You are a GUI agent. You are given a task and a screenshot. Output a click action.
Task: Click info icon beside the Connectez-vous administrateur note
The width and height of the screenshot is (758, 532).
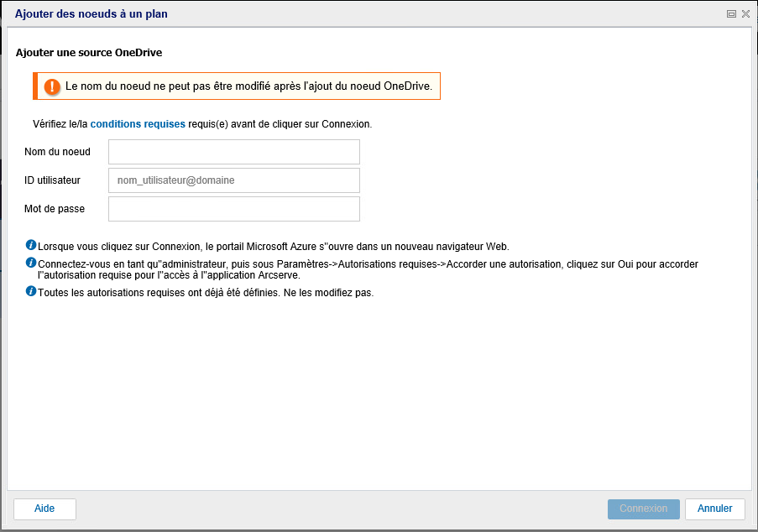pyautogui.click(x=31, y=263)
